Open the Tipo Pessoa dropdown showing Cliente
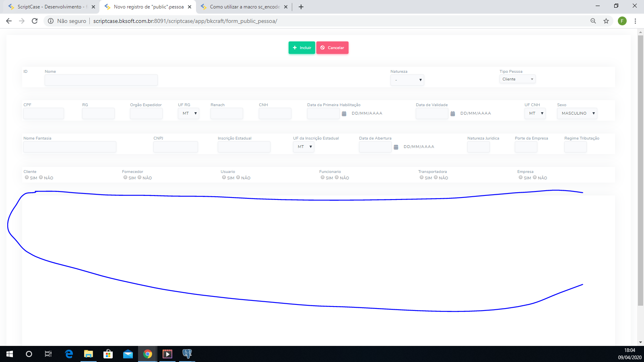 tap(517, 79)
